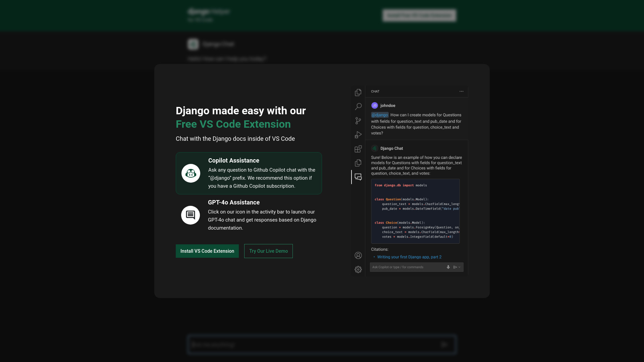
Task: Expand the GPT-4o Assistance option panel
Action: [249, 215]
